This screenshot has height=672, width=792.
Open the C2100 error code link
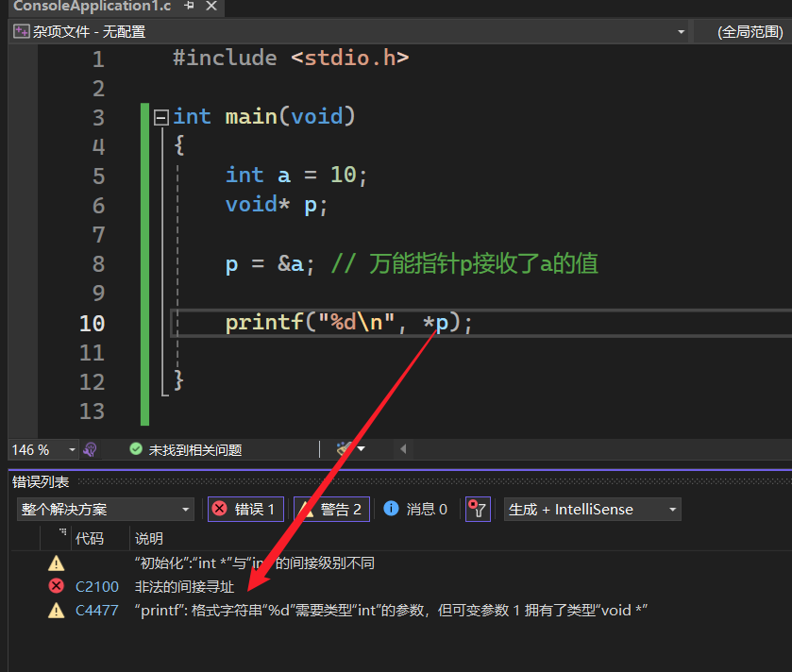tap(97, 587)
